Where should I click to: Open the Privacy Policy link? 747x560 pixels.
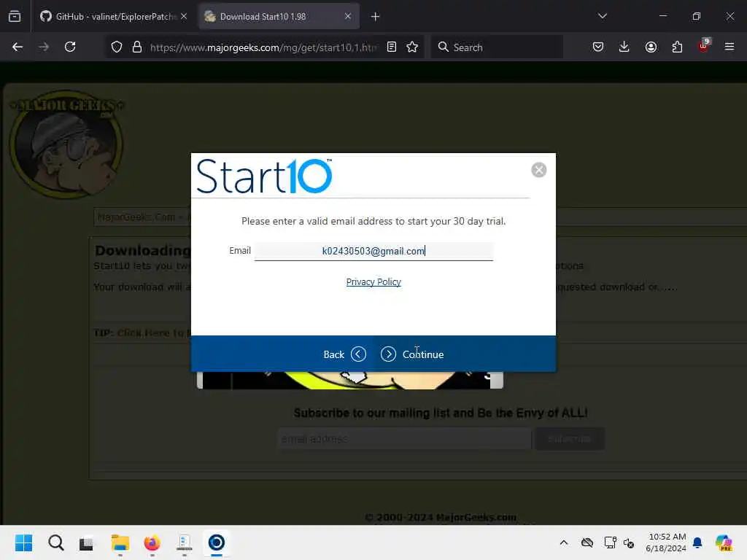(373, 282)
